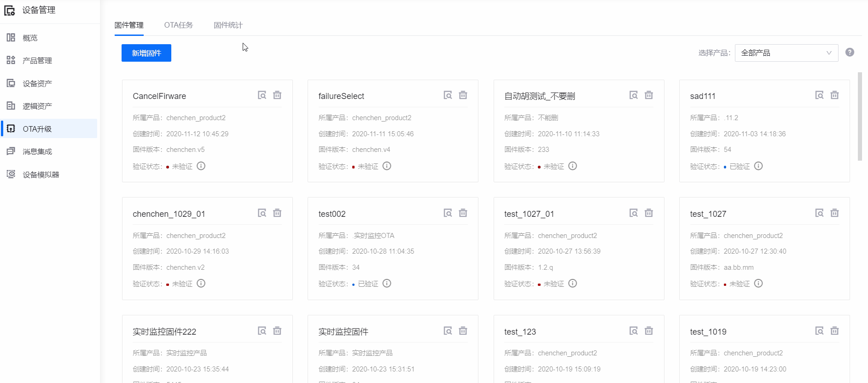Delete the failureSelect firmware via trash icon

coord(463,95)
